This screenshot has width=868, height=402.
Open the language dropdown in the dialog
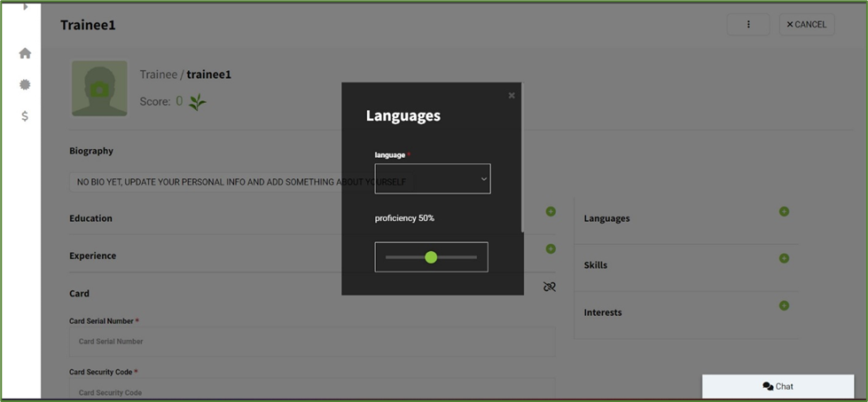pos(433,178)
